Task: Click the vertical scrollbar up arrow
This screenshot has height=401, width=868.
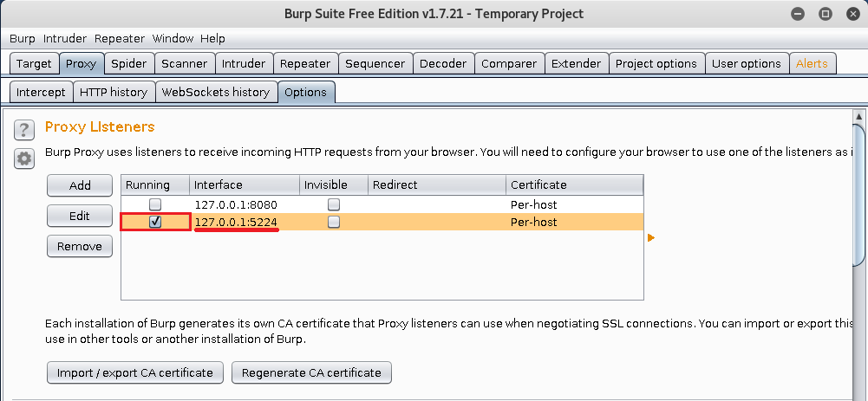Action: [859, 117]
